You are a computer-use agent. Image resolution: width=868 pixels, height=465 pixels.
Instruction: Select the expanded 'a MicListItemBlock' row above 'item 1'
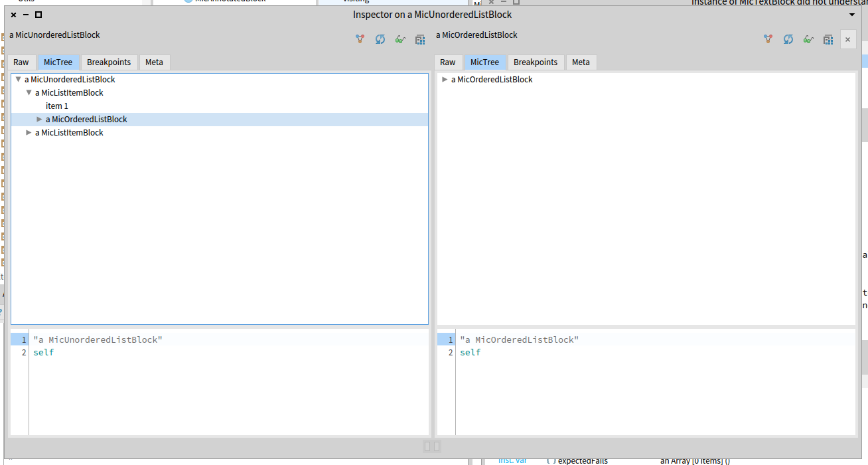point(219,92)
